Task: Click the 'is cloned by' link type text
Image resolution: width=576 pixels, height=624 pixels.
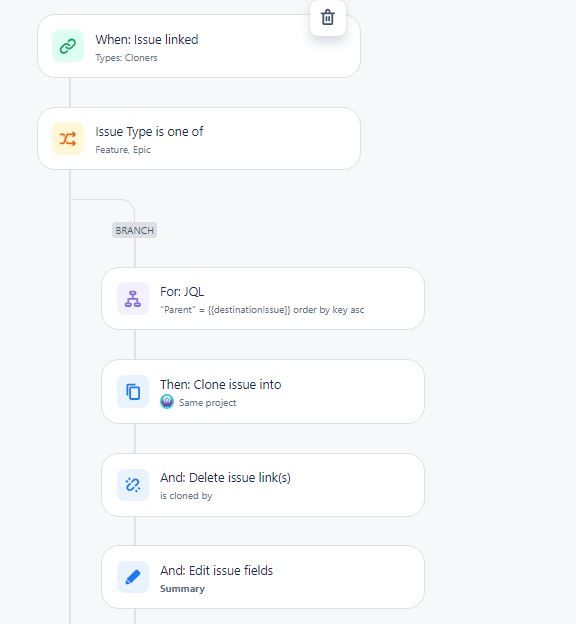Action: pyautogui.click(x=186, y=496)
